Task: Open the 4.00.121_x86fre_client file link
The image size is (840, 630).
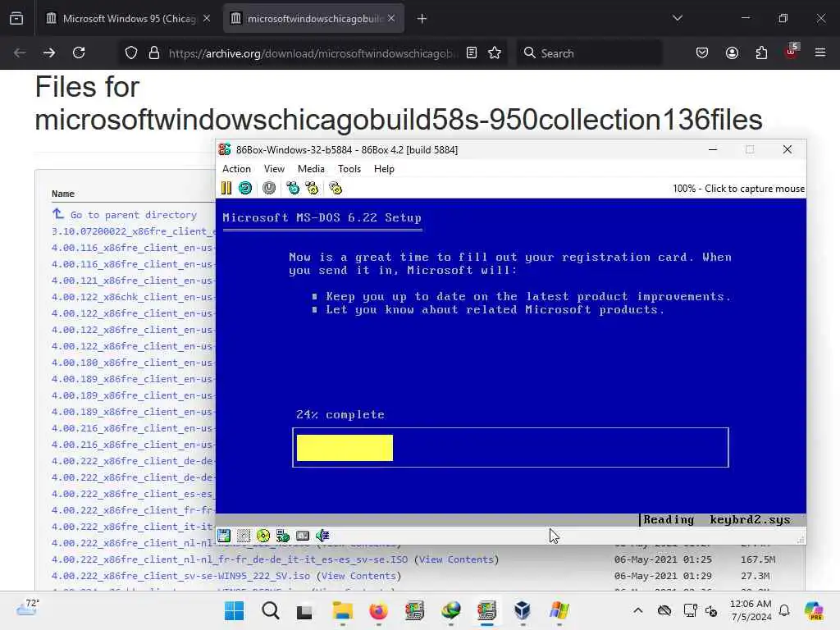Action: coord(134,281)
